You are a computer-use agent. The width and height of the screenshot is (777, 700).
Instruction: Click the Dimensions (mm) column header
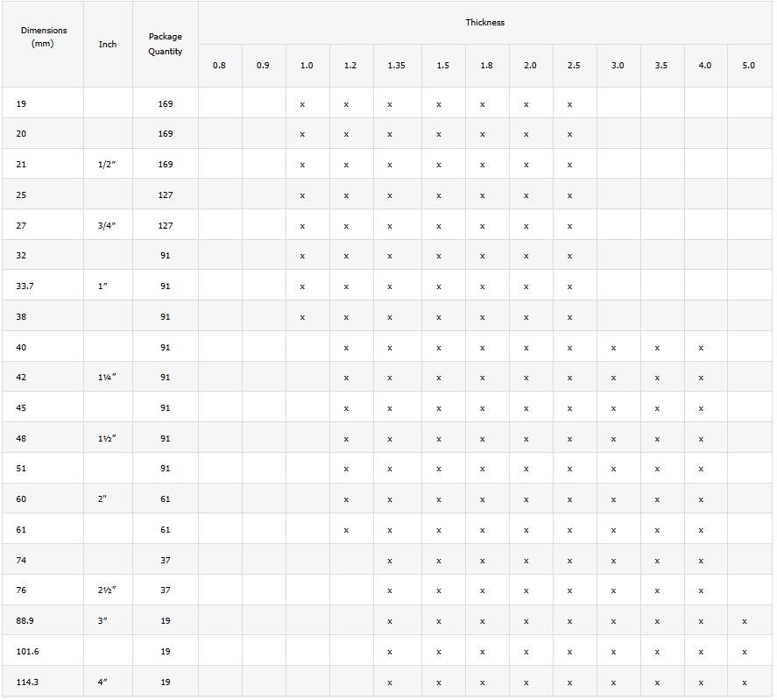(x=43, y=37)
